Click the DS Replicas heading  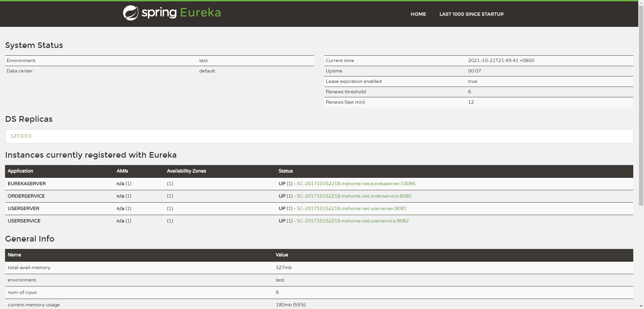(x=29, y=119)
